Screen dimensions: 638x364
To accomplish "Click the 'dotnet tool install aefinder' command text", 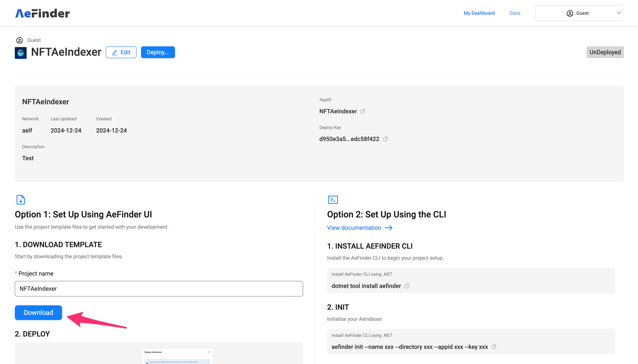I will 366,286.
